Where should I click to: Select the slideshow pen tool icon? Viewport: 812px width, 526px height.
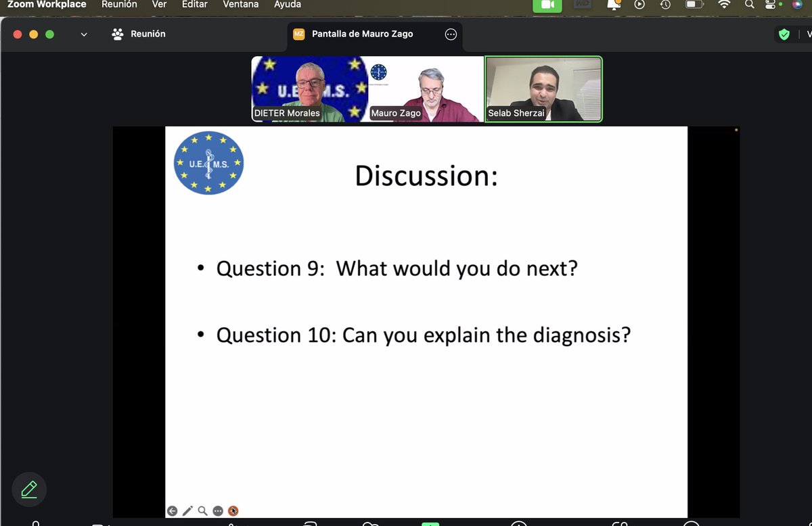(x=187, y=511)
